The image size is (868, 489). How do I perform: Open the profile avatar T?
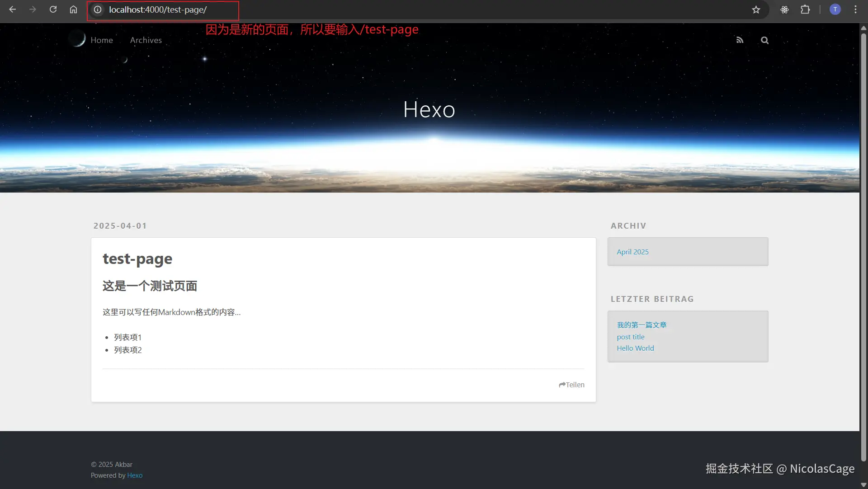835,9
